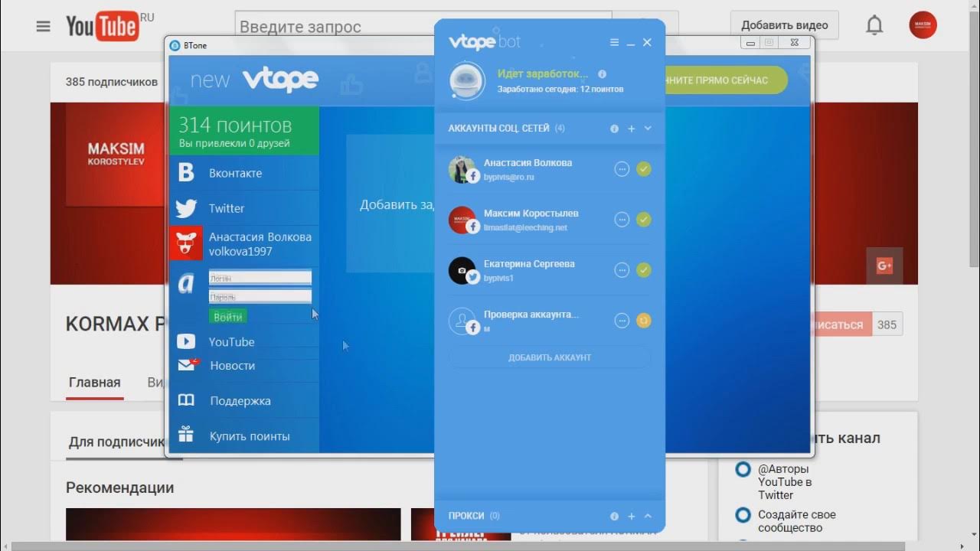Click the new vtope logo
Screen dimensions: 980x551
254,80
